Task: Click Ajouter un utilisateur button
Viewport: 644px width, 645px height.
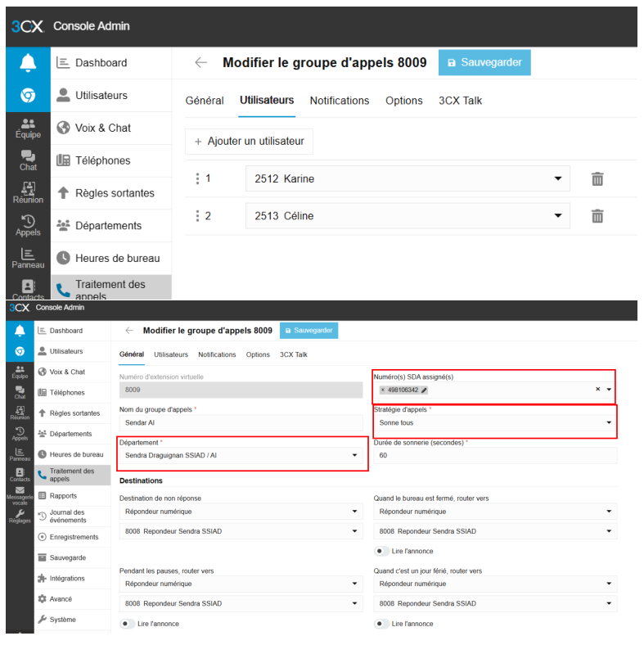Action: point(249,142)
